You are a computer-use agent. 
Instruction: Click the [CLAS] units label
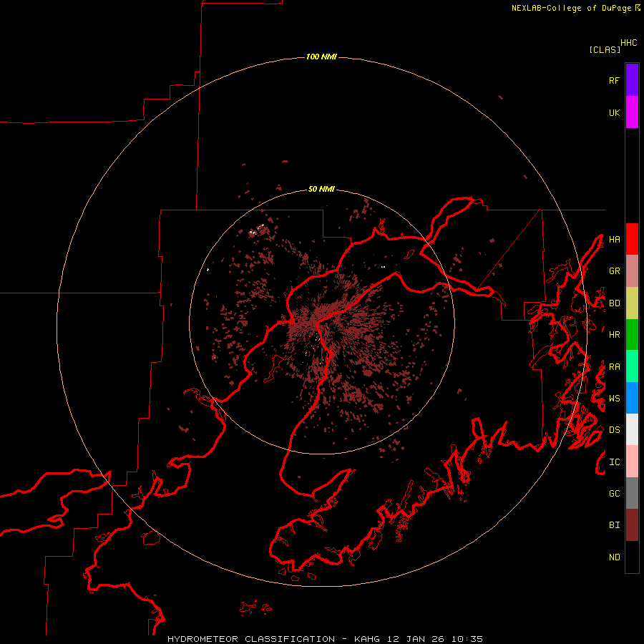605,49
